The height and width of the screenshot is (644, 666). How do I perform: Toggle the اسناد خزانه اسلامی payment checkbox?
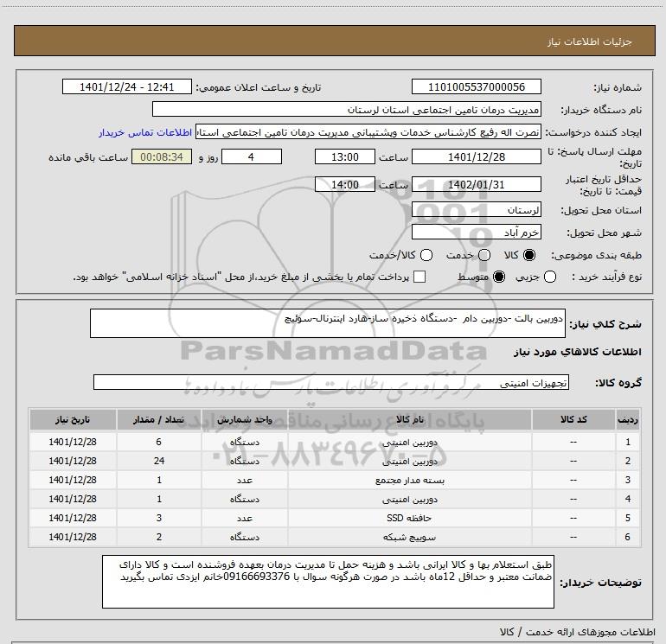419,277
